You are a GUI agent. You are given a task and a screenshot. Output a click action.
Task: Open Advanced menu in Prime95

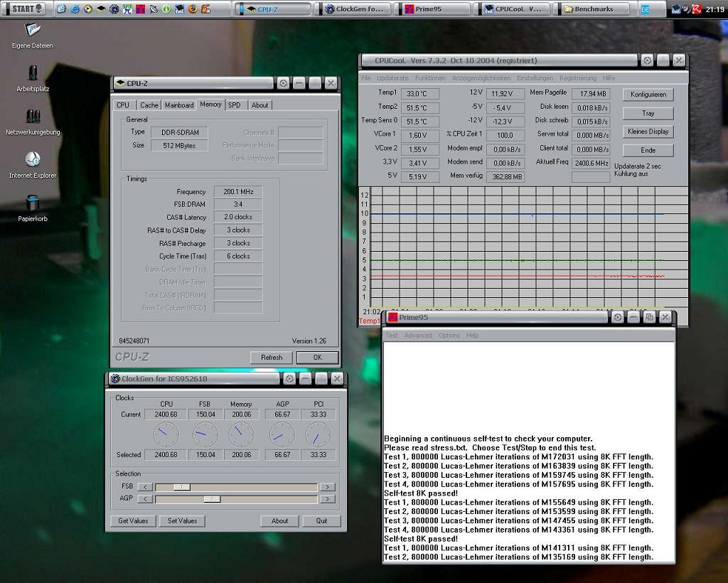click(418, 335)
